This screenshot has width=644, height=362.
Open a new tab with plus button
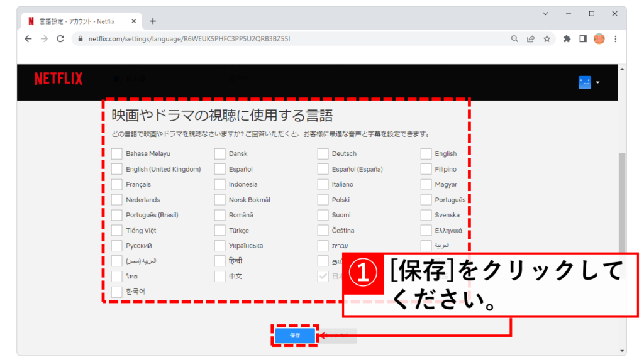click(153, 21)
